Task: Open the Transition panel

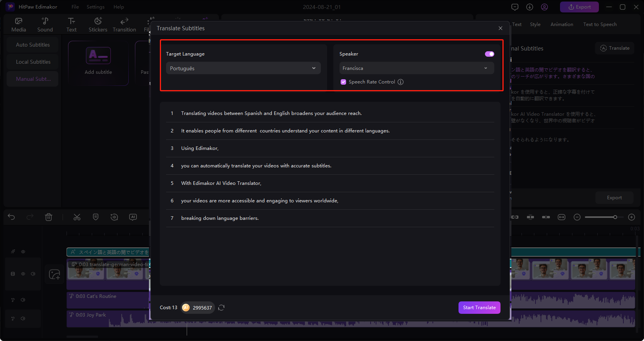Action: click(x=124, y=25)
